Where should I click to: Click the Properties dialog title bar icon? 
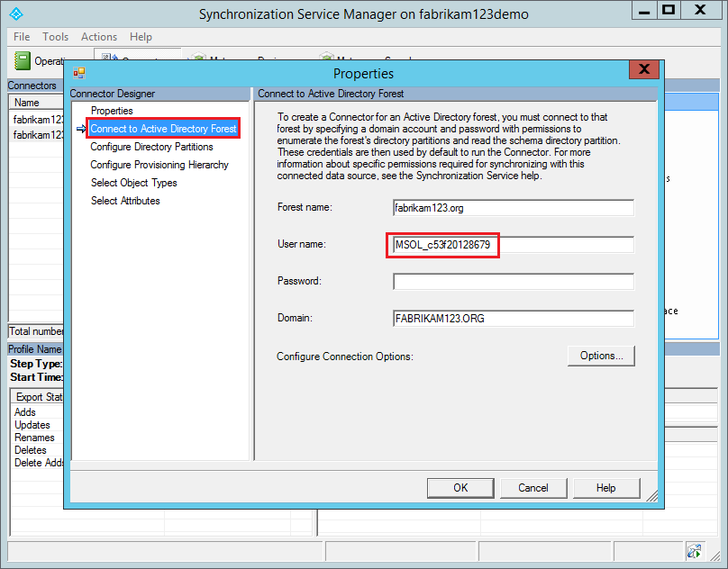point(79,73)
